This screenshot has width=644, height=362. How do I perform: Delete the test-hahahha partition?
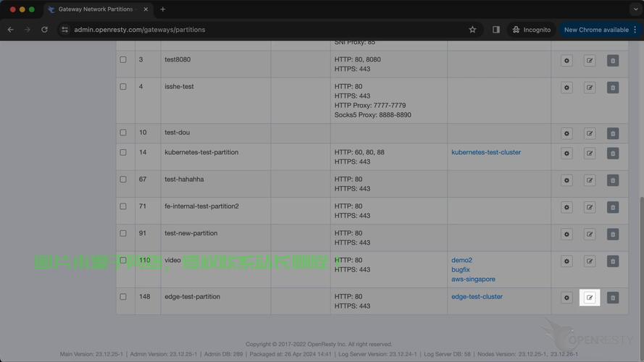[613, 180]
